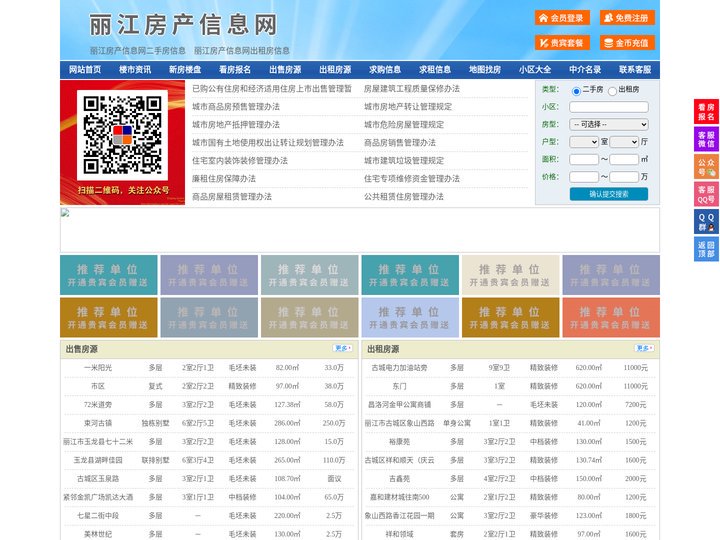Click the minimum 面积 input field

coord(584,159)
